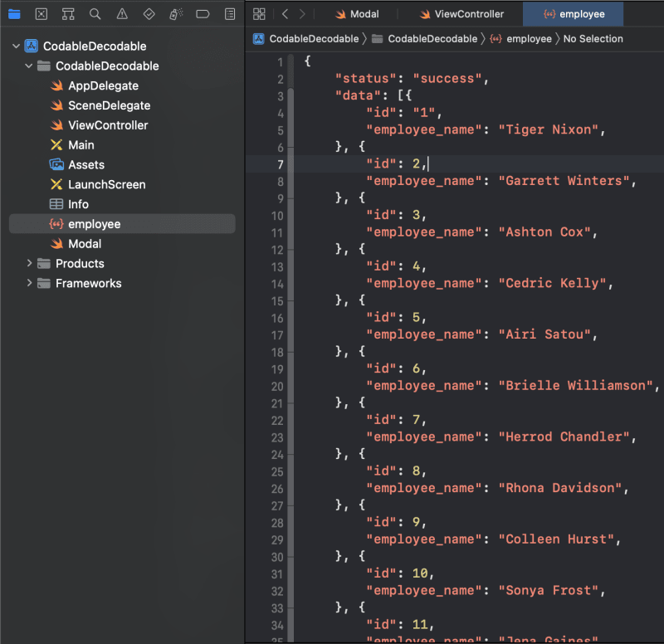The width and height of the screenshot is (664, 644).
Task: Open the Project navigator folder icon
Action: (x=14, y=14)
